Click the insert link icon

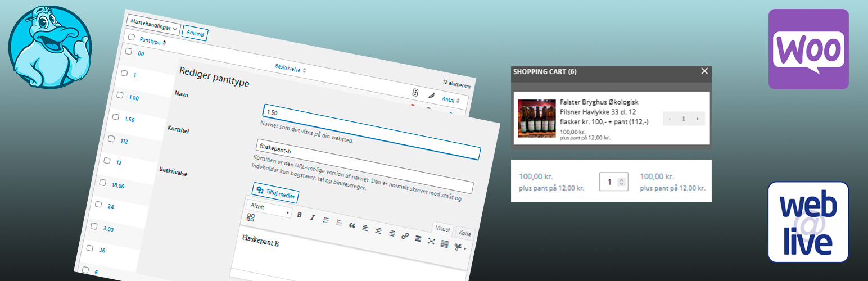coord(405,236)
